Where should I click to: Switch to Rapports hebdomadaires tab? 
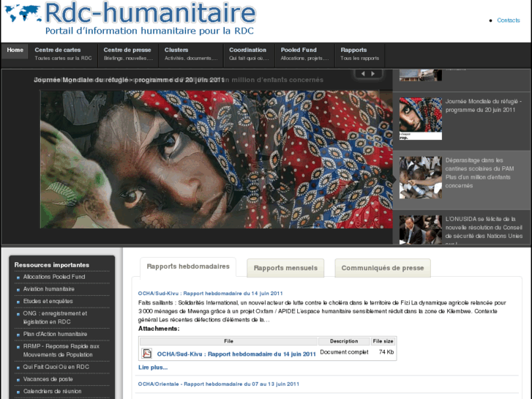tap(188, 266)
